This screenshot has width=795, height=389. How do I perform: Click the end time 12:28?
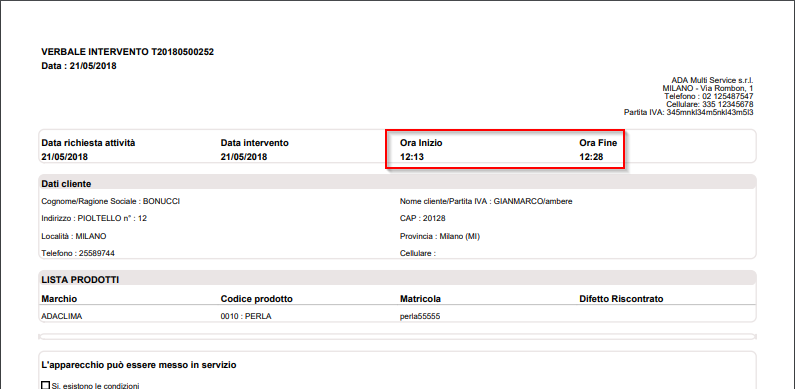[x=591, y=157]
